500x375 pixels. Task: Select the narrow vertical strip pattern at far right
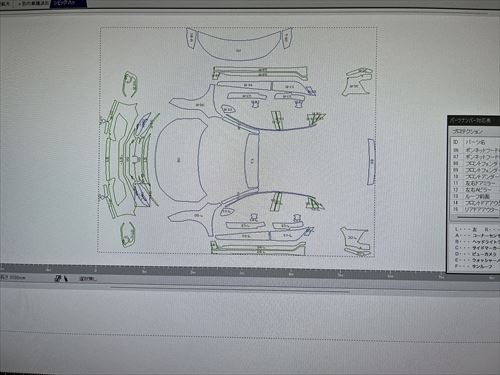pyautogui.click(x=371, y=162)
